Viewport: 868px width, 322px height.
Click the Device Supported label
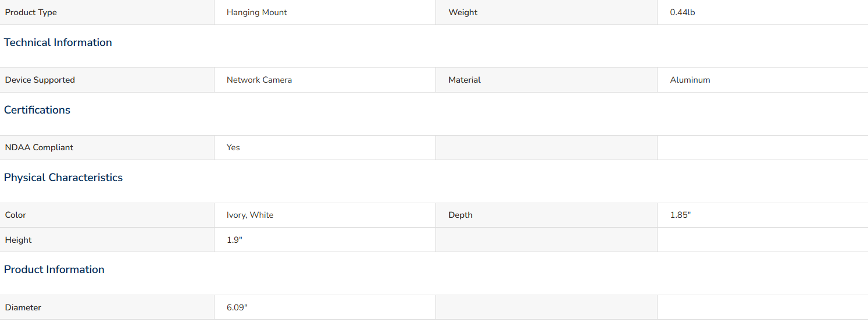click(40, 80)
